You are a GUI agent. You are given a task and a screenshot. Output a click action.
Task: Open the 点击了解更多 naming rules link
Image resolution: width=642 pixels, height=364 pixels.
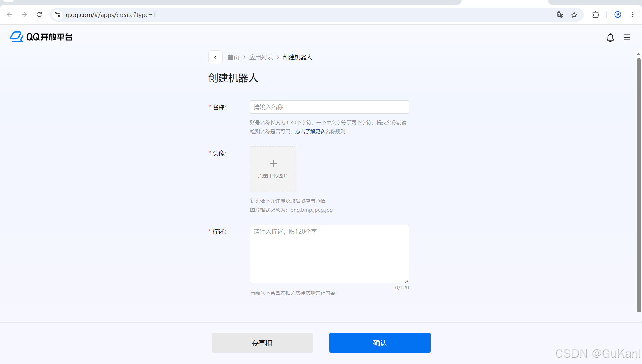[310, 131]
